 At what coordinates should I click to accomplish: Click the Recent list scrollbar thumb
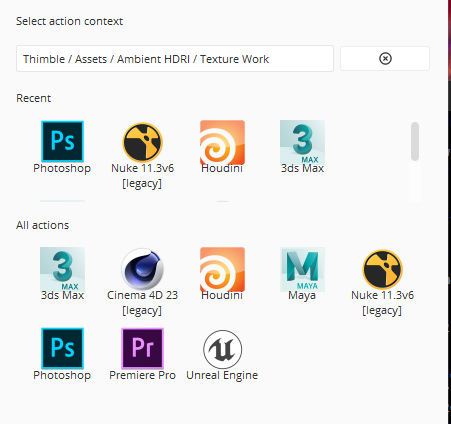(x=415, y=141)
